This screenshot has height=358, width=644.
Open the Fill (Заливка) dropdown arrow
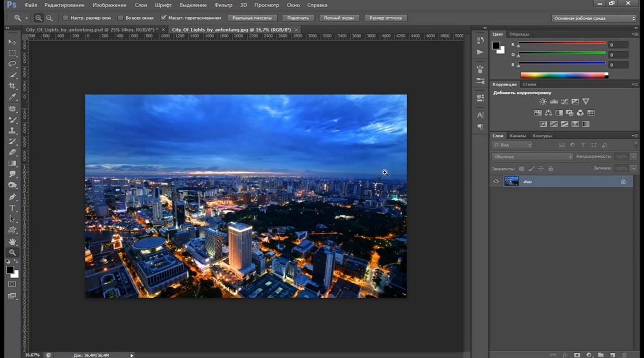(633, 168)
